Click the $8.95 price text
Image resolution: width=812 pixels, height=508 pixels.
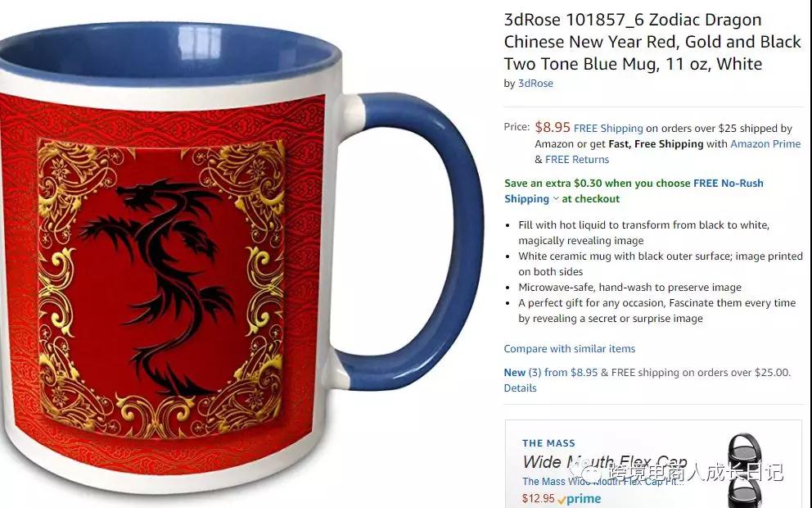[552, 127]
